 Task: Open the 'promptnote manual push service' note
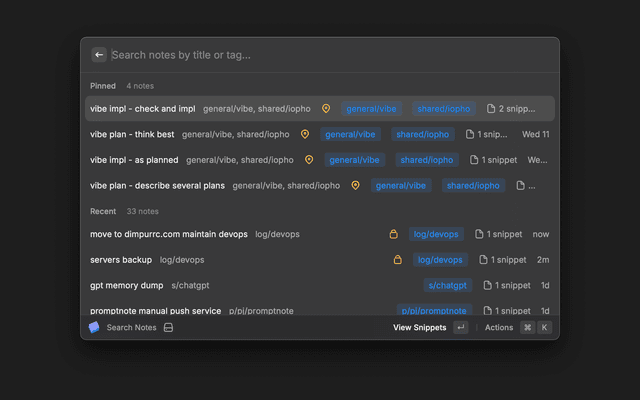pos(154,311)
